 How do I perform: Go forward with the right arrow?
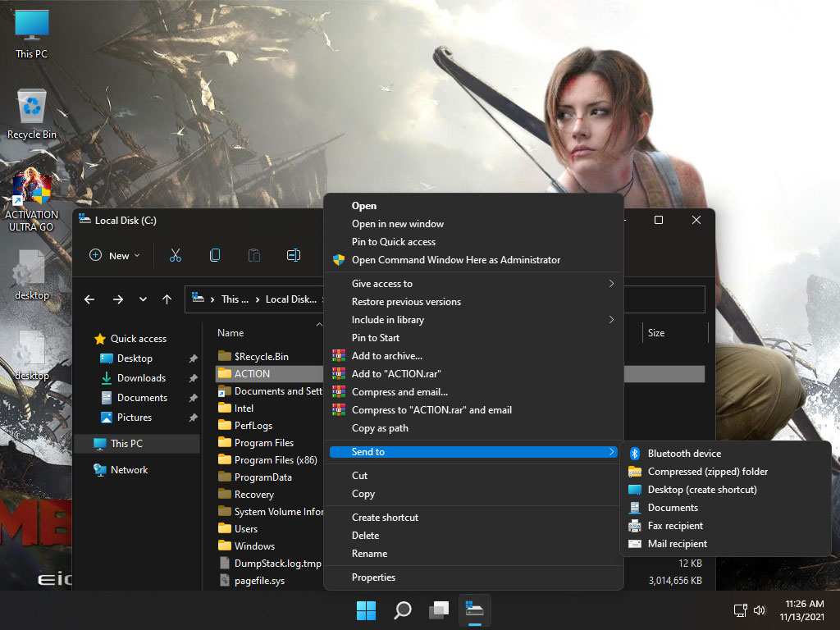(118, 299)
